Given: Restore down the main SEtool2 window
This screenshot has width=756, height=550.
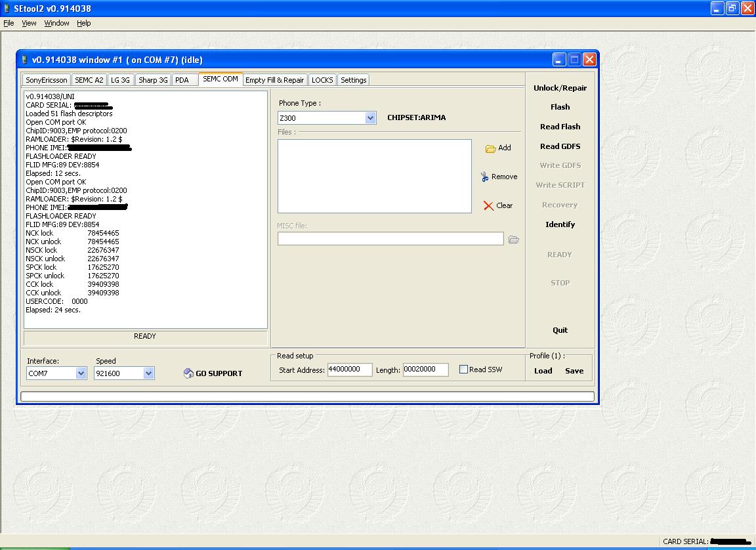Looking at the screenshot, I should click(x=732, y=8).
